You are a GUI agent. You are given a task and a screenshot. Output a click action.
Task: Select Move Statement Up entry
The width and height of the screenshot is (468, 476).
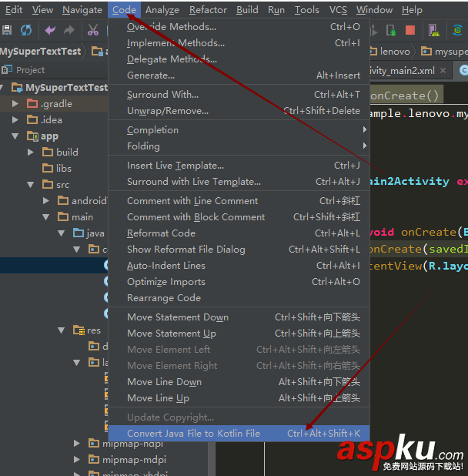click(239, 334)
